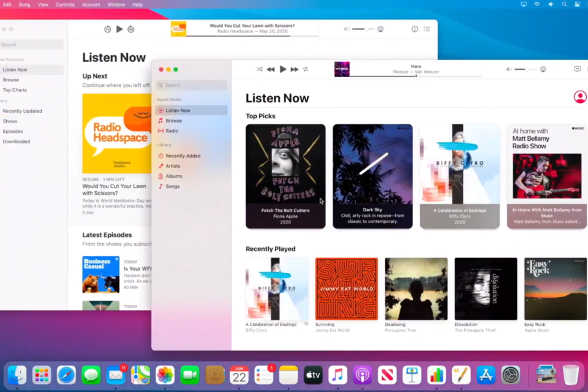The width and height of the screenshot is (588, 392).
Task: Go to Top Charts in Podcasts sidebar
Action: (x=15, y=90)
